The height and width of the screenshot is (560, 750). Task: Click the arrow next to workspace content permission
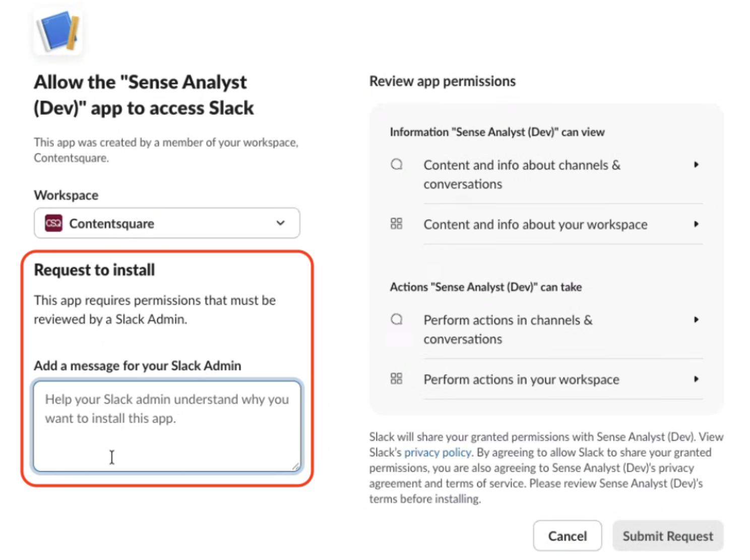tap(696, 224)
